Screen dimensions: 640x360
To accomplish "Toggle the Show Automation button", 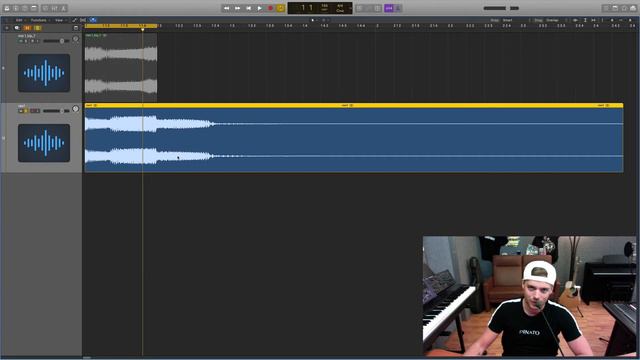I will click(75, 20).
